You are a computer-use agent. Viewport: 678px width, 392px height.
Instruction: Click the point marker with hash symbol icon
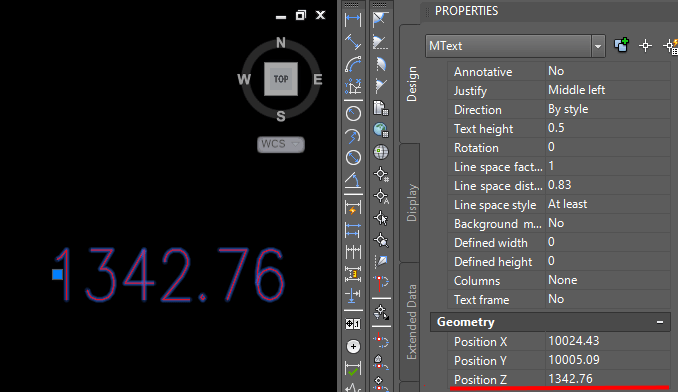click(381, 174)
